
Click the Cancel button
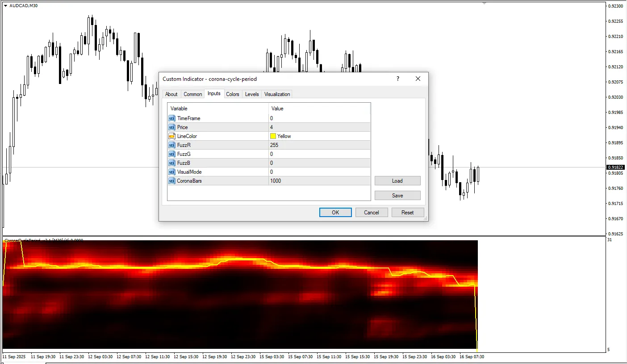372,213
